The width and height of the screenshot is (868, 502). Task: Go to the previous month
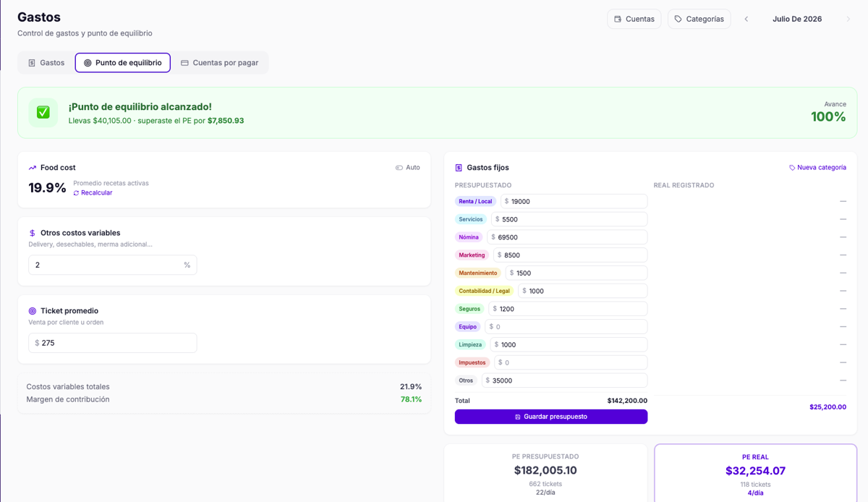pos(746,20)
